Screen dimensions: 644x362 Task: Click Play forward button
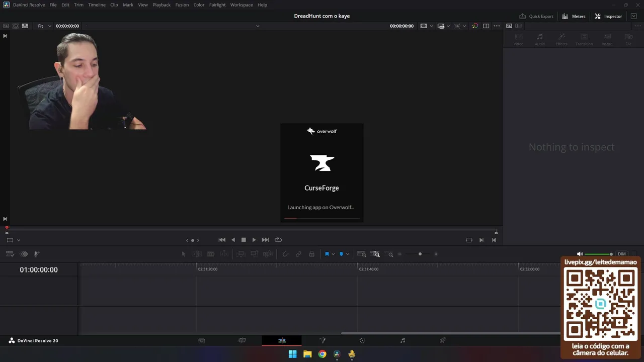254,240
